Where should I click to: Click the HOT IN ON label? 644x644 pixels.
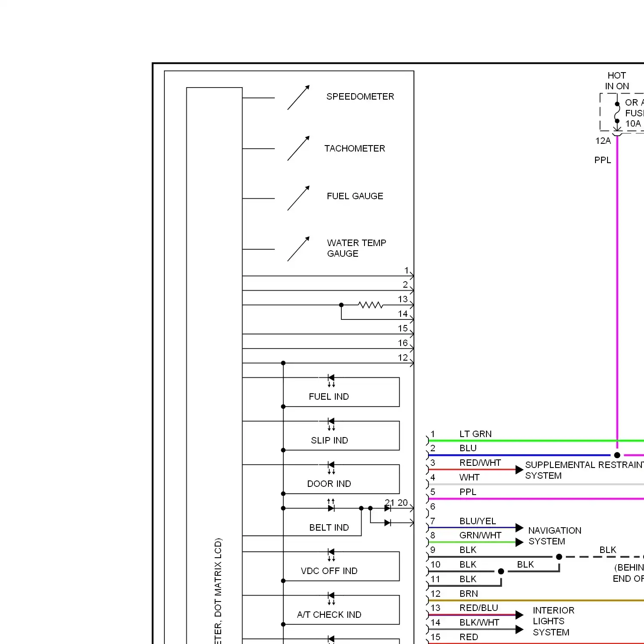617,81
